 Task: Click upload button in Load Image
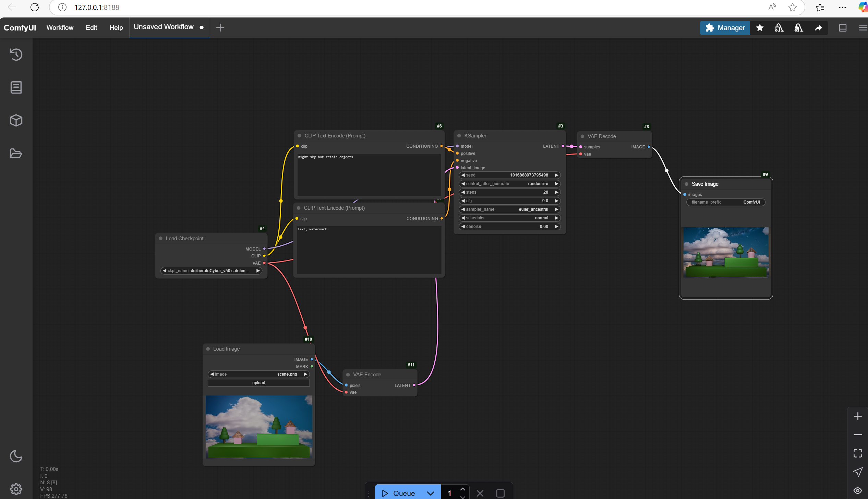tap(258, 383)
